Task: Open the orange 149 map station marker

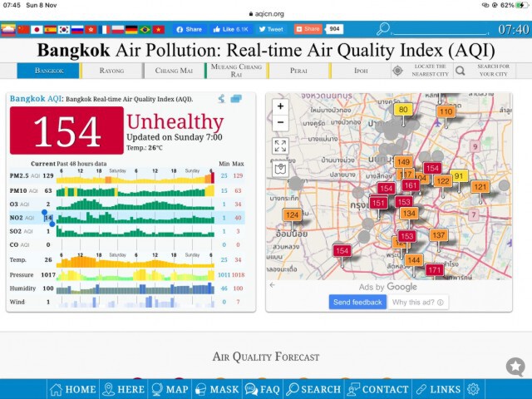Action: (x=403, y=162)
